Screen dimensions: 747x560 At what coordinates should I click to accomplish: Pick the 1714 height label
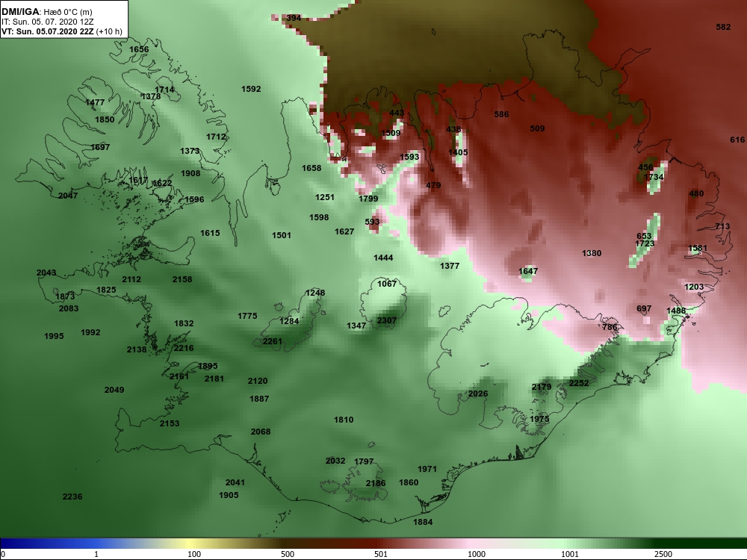click(x=164, y=90)
